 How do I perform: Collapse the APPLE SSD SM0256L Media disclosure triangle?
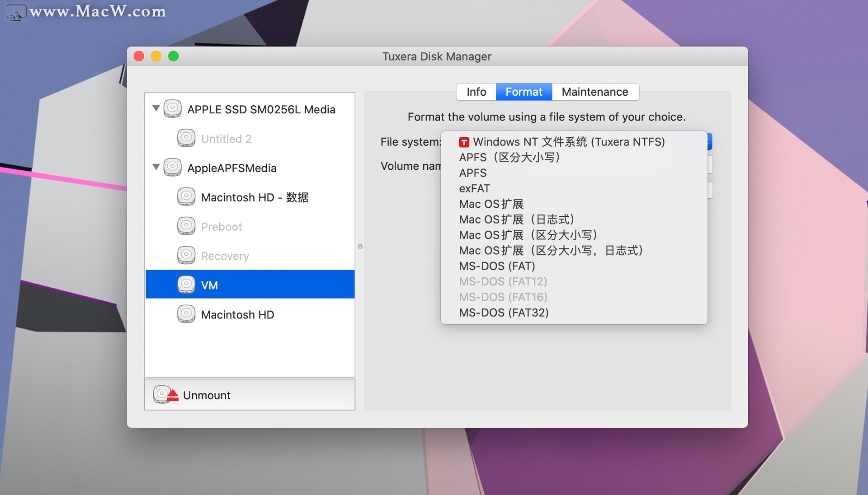pos(156,108)
